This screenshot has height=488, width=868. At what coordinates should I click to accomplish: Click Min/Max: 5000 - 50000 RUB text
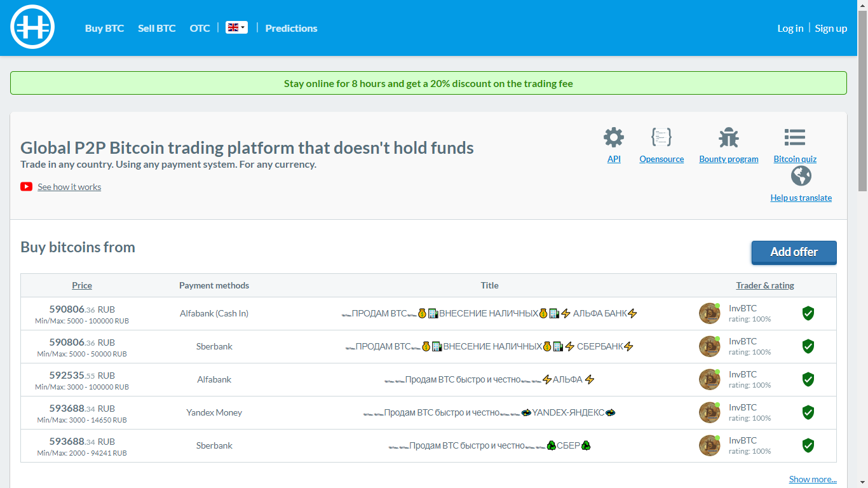(82, 354)
